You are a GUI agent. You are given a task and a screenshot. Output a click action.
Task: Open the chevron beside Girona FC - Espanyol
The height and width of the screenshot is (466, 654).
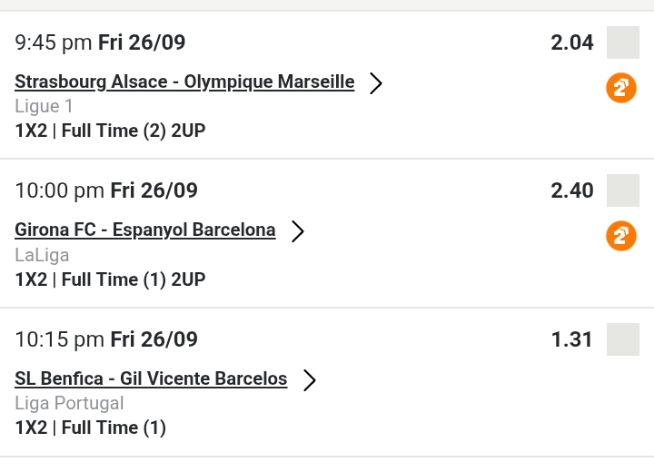click(x=297, y=231)
